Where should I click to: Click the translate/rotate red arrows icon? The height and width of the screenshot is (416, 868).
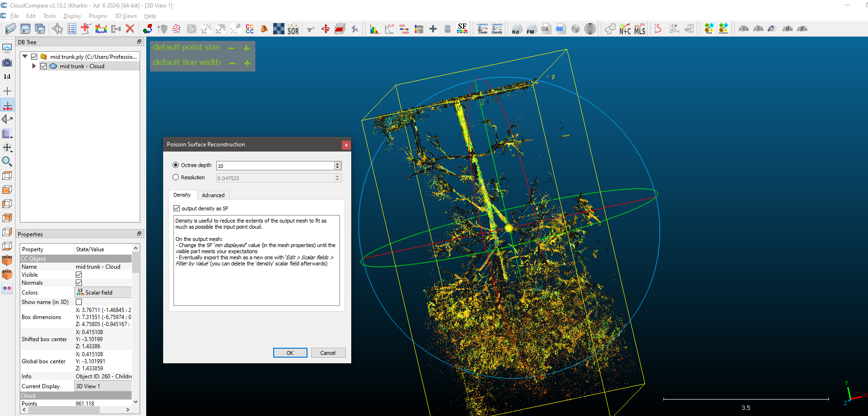325,29
